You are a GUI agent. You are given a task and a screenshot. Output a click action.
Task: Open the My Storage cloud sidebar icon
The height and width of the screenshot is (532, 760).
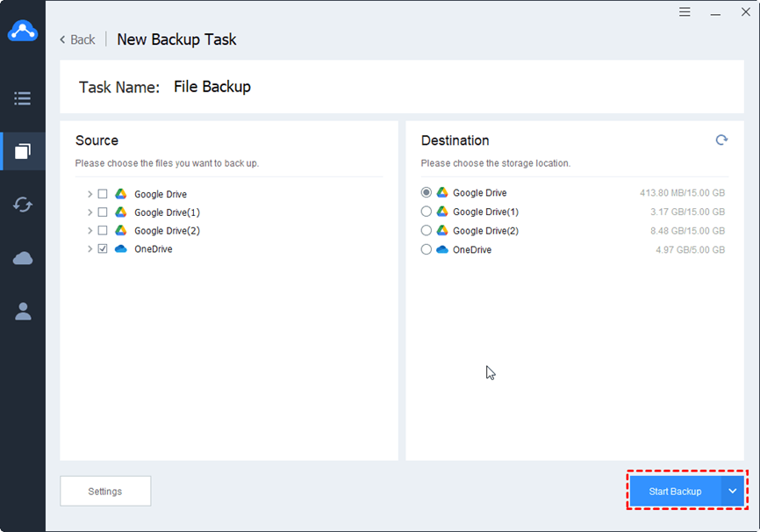(22, 258)
